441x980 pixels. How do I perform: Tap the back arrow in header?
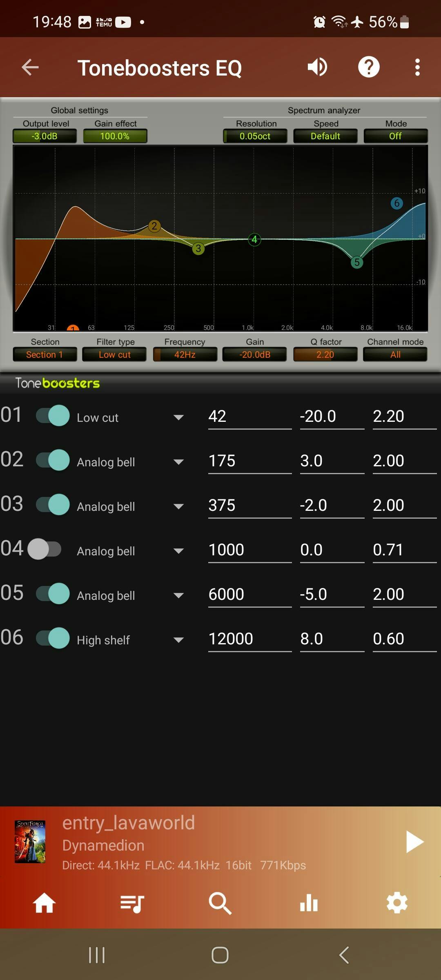click(x=30, y=67)
